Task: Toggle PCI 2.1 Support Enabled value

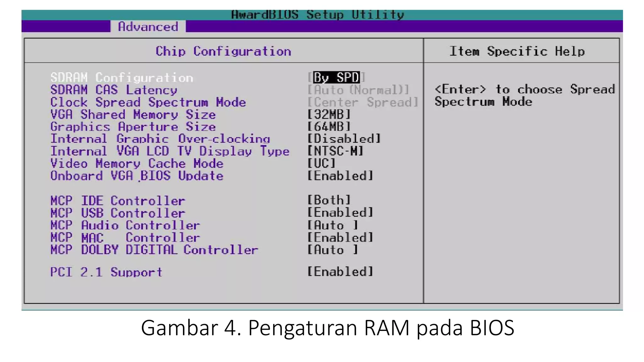Action: tap(340, 271)
